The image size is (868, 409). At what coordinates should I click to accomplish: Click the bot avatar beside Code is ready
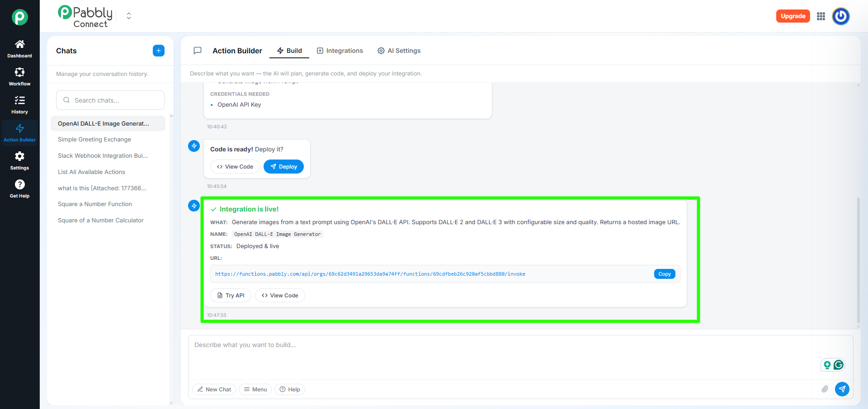(194, 146)
